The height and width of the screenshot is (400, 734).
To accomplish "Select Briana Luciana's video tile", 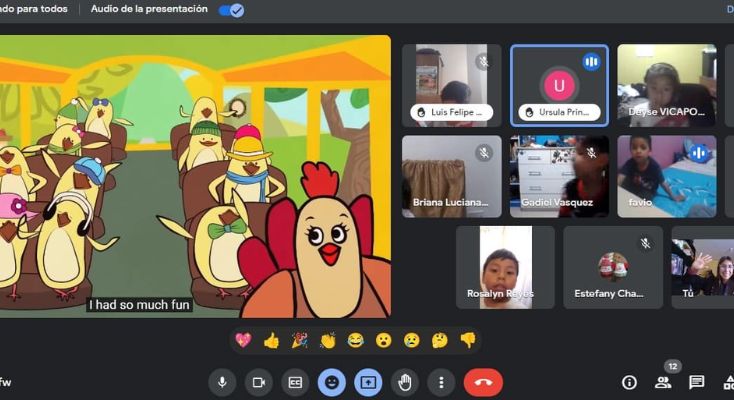I will point(451,176).
